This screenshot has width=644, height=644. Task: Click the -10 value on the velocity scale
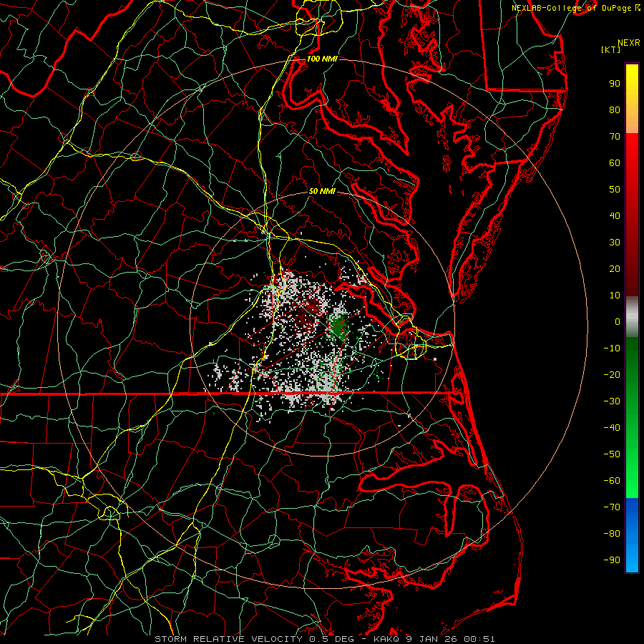[612, 348]
